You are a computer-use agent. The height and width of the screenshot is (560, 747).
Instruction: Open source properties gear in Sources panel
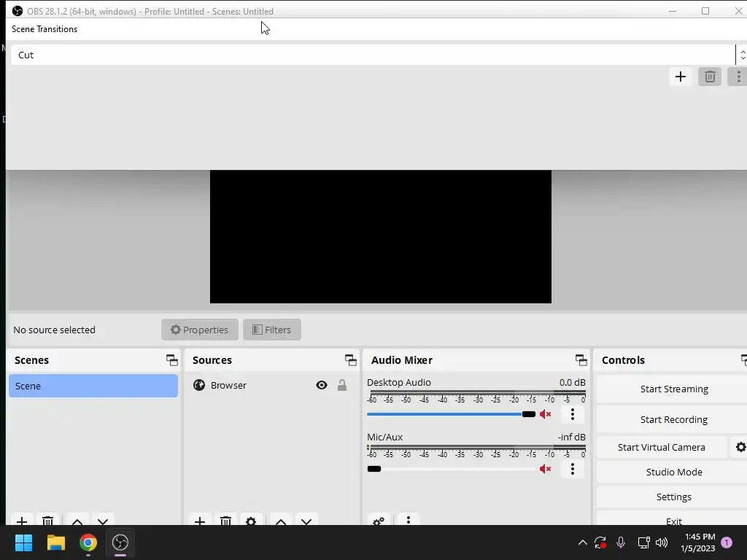pos(251,520)
